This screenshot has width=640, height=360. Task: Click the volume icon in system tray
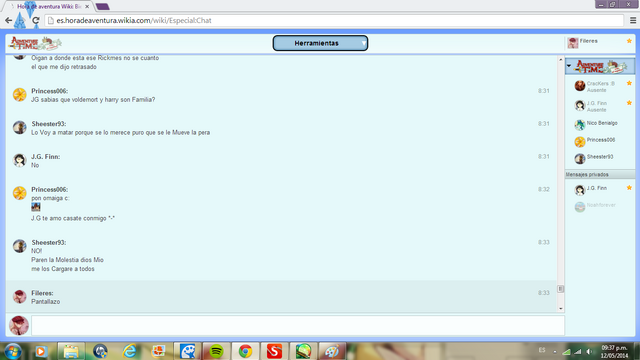[589, 351]
